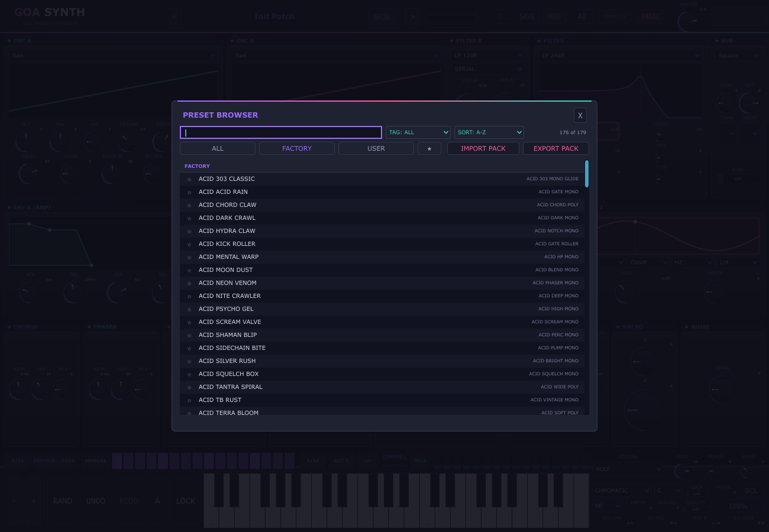Star the ACID ACID RAIN preset
This screenshot has width=769, height=532.
[189, 192]
